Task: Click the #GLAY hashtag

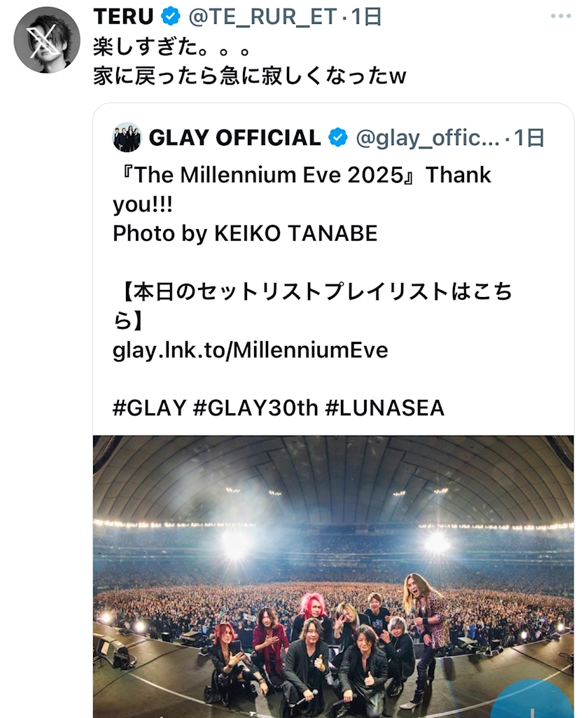Action: 149,408
